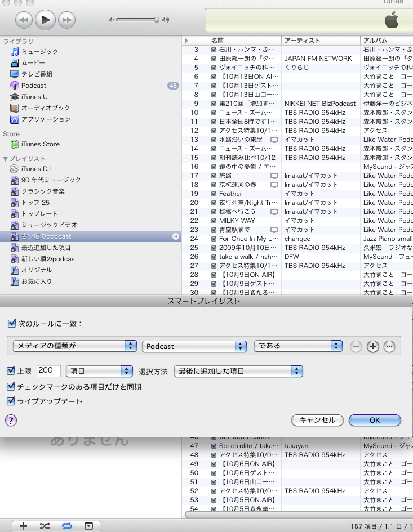Collapse the プレイリスト section triangle
This screenshot has width=413, height=532.
(5, 159)
